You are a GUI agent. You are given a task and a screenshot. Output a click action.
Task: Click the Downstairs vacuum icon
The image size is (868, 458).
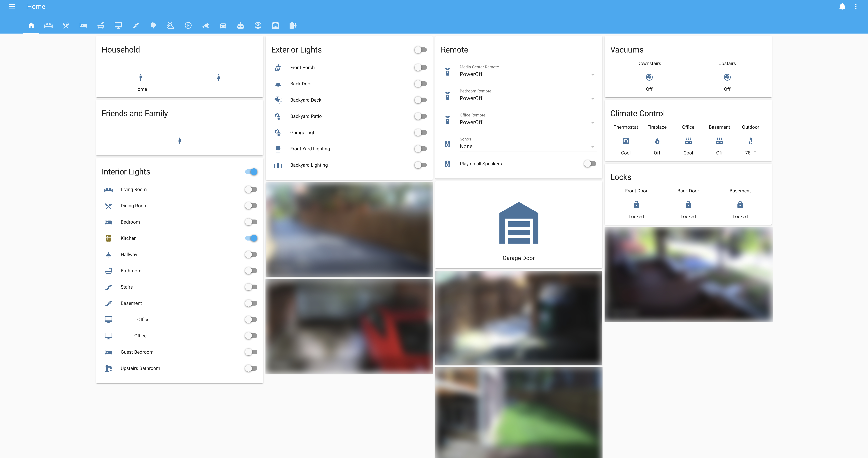tap(649, 77)
